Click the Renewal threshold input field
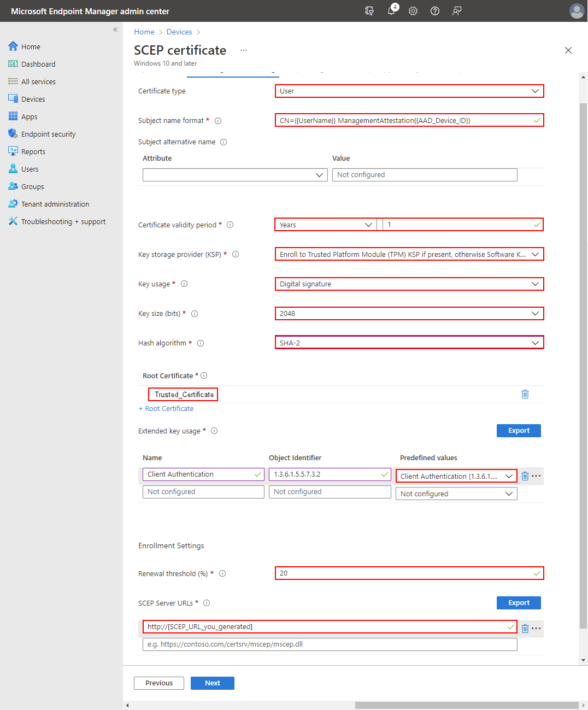 point(404,573)
